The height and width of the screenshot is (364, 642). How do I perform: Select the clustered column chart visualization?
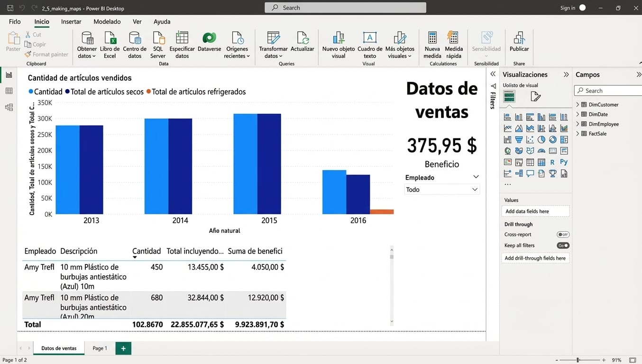541,117
